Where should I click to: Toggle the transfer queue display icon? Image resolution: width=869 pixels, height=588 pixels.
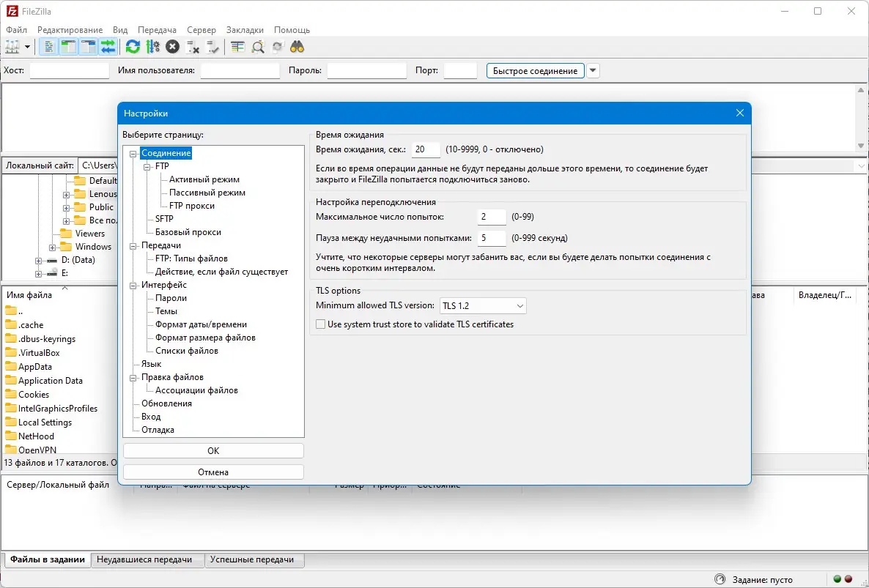pos(108,47)
